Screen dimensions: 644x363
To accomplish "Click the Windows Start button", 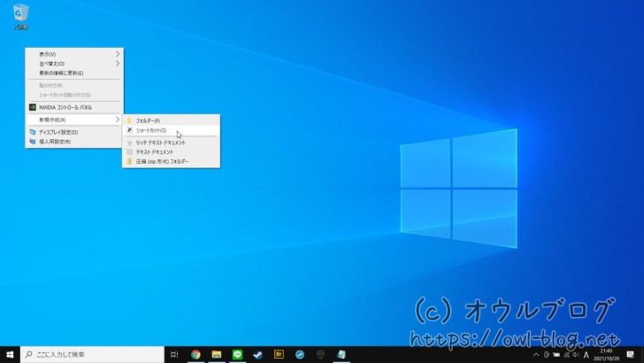I will pyautogui.click(x=10, y=353).
